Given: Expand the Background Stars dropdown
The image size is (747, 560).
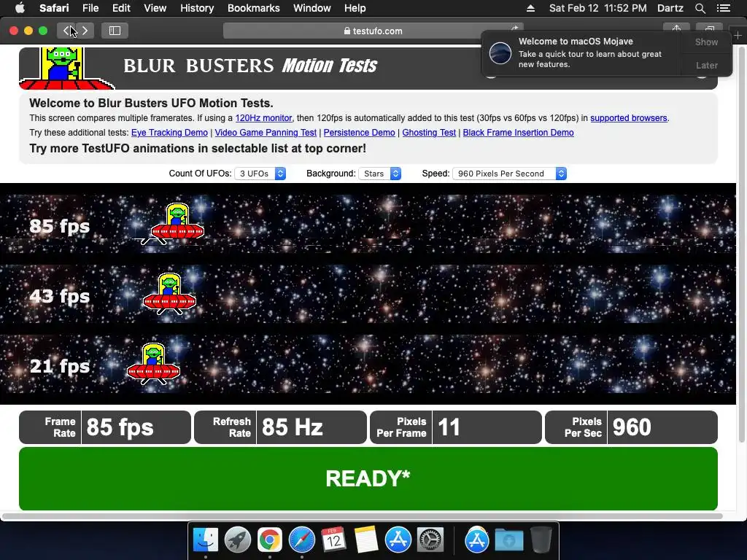Looking at the screenshot, I should 379,174.
